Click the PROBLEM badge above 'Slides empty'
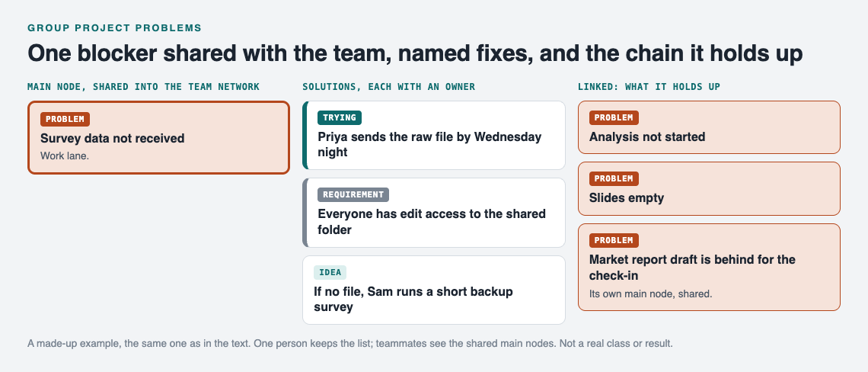 [x=614, y=178]
